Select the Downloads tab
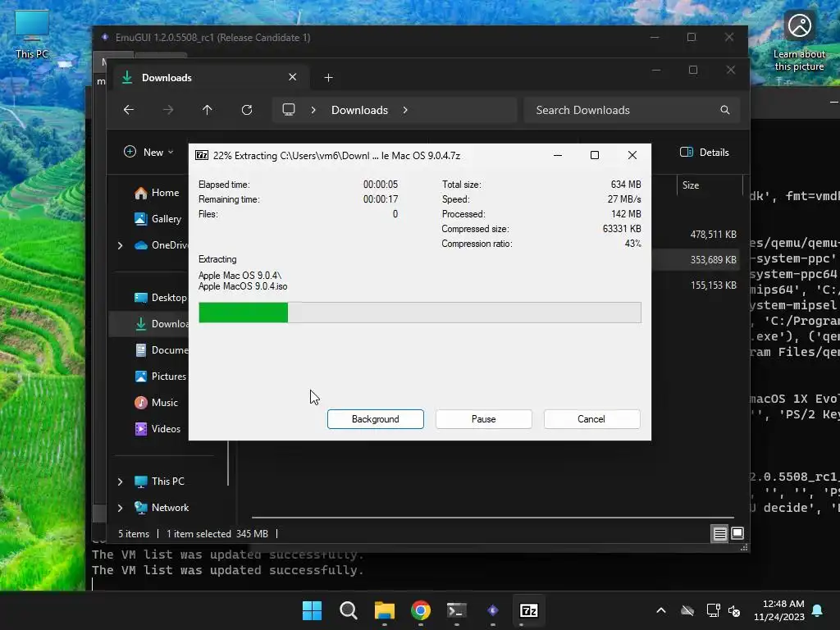The height and width of the screenshot is (630, 840). (x=209, y=78)
